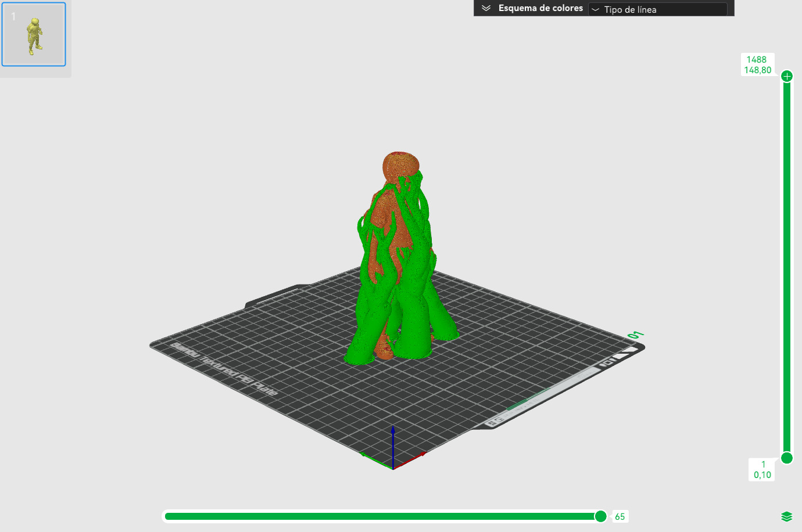The height and width of the screenshot is (532, 802).
Task: Click the 65 move count value
Action: click(620, 516)
